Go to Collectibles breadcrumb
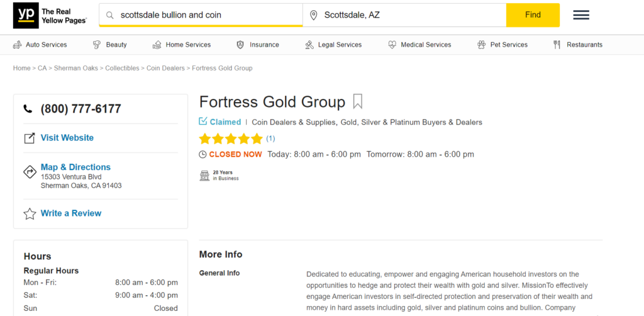 click(x=123, y=68)
